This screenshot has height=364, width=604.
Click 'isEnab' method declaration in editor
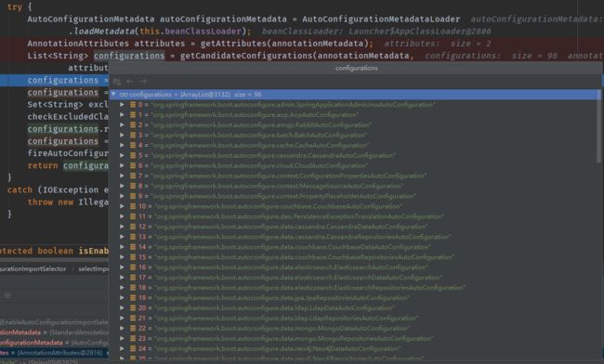coord(94,252)
